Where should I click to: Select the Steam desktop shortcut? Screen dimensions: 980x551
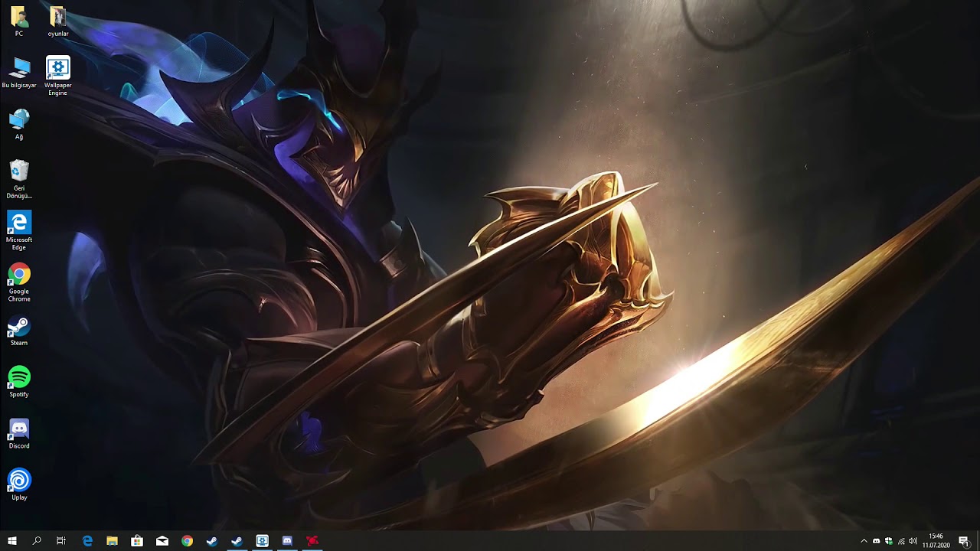pos(19,331)
